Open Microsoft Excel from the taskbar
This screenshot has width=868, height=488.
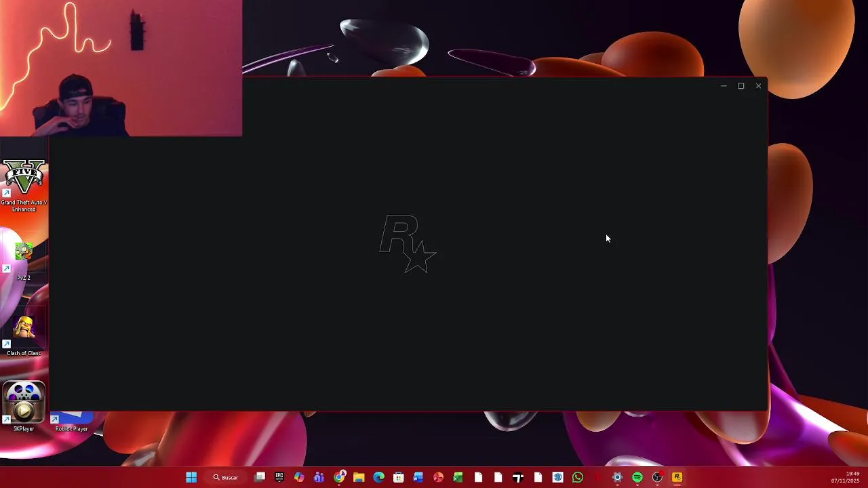point(458,477)
